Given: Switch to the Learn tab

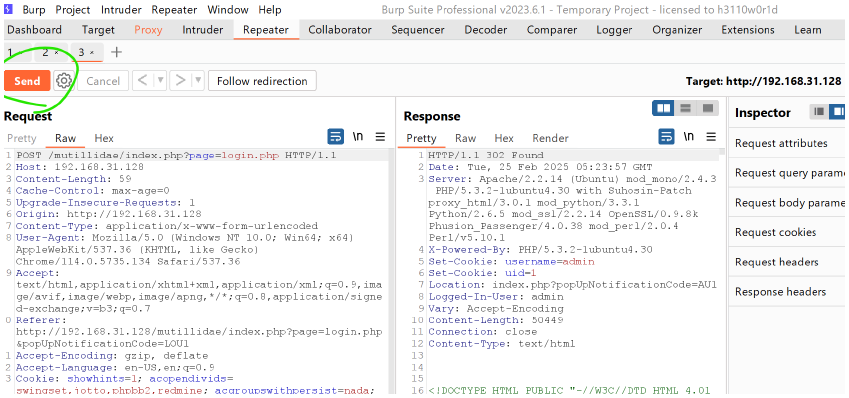Looking at the screenshot, I should point(807,30).
